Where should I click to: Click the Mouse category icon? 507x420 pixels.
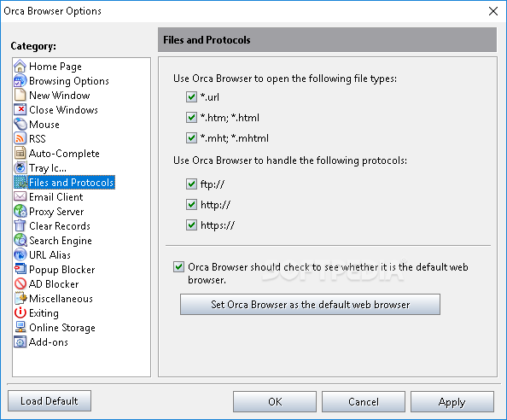pyautogui.click(x=20, y=124)
